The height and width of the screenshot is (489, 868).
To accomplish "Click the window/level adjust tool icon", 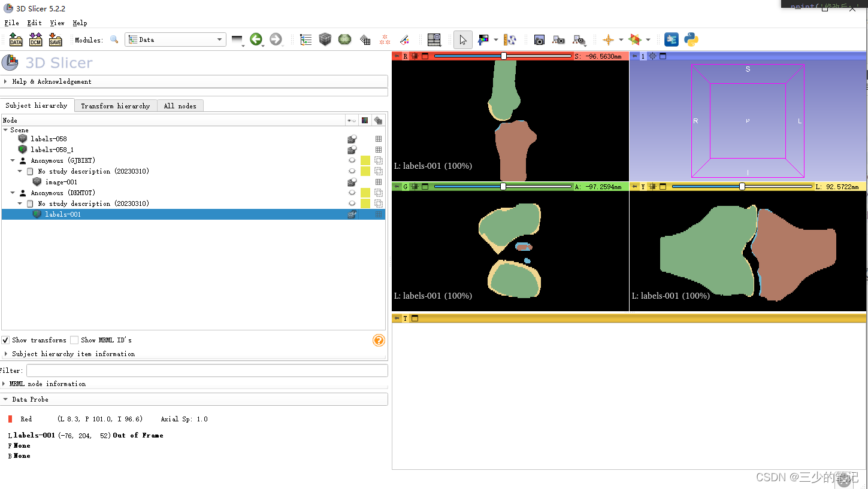I will [483, 40].
